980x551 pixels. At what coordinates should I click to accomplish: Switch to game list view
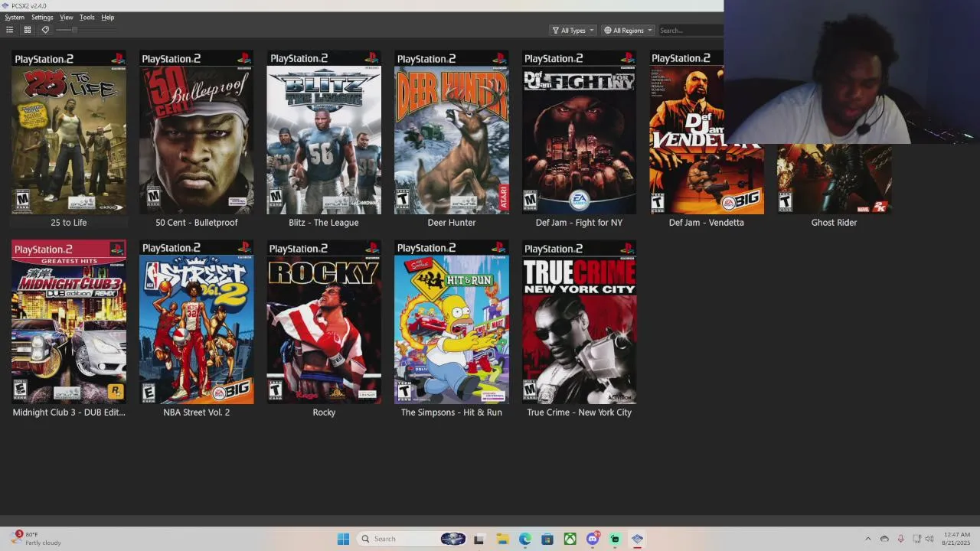(x=9, y=30)
